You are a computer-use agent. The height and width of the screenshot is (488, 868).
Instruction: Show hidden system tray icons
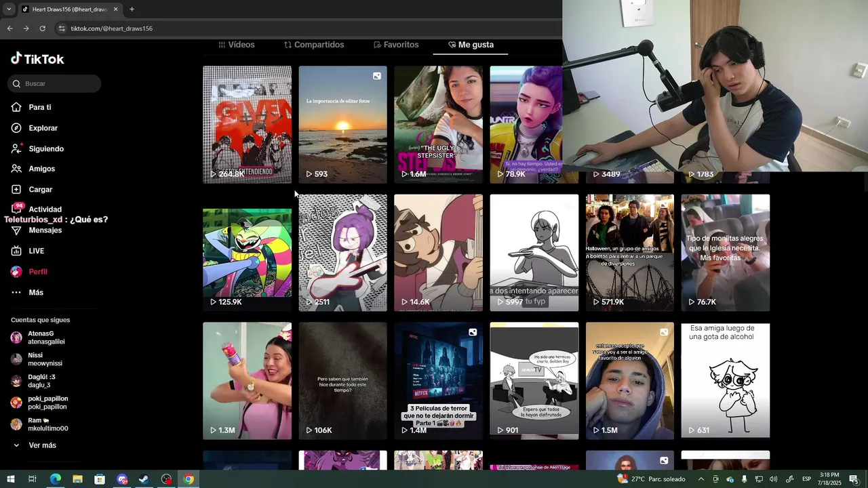pyautogui.click(x=701, y=479)
